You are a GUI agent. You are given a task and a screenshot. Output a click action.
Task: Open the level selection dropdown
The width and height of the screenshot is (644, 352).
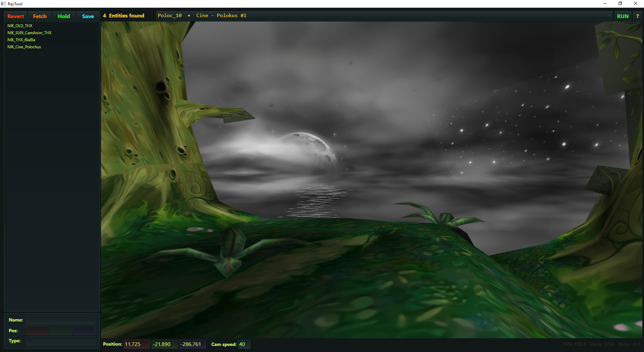tap(384, 16)
